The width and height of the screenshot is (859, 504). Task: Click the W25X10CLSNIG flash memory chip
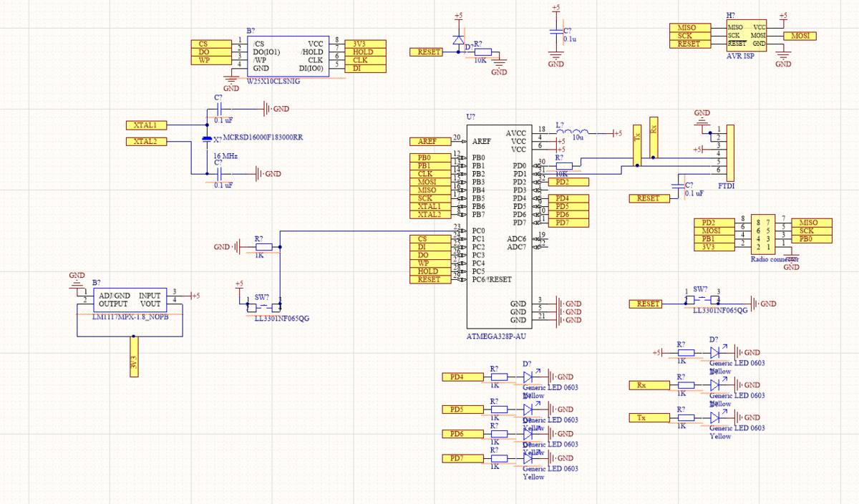tap(287, 56)
